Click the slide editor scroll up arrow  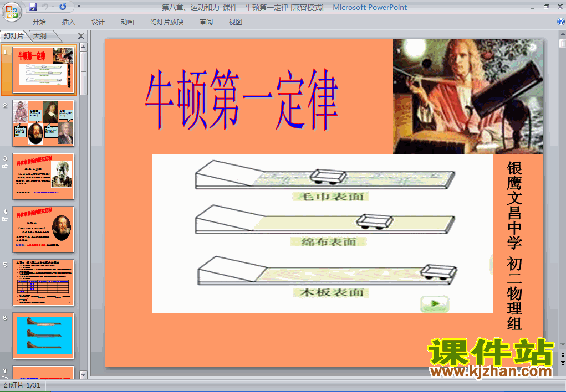(562, 34)
